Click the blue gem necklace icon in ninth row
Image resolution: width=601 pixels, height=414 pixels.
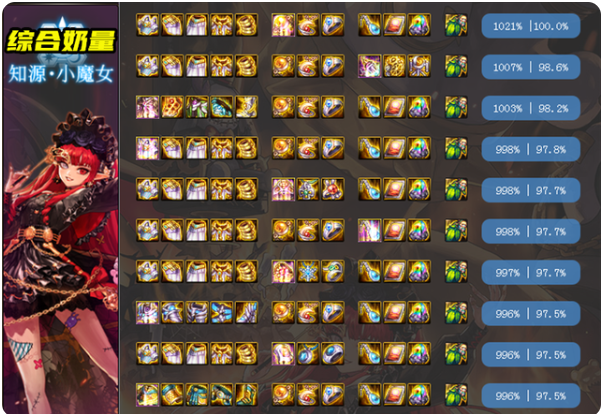point(308,353)
